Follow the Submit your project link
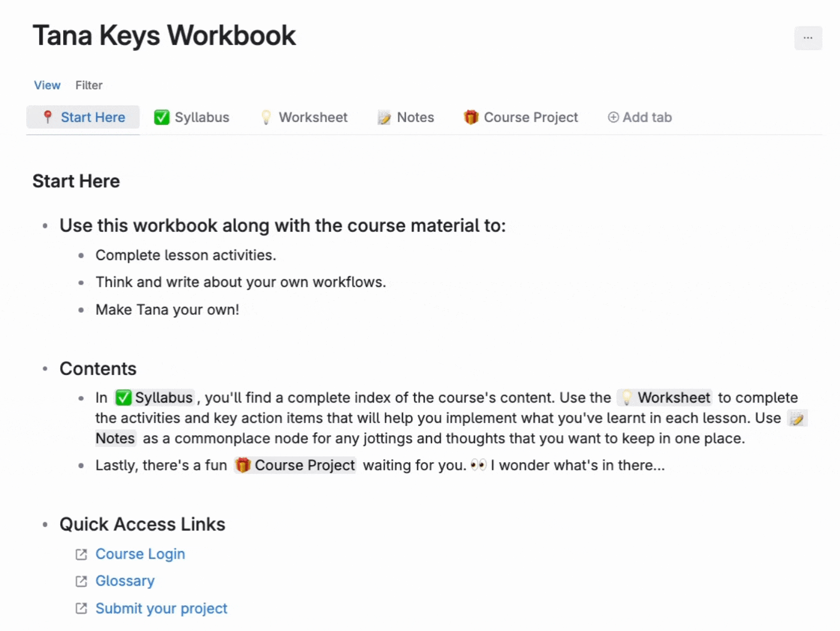 click(x=161, y=608)
